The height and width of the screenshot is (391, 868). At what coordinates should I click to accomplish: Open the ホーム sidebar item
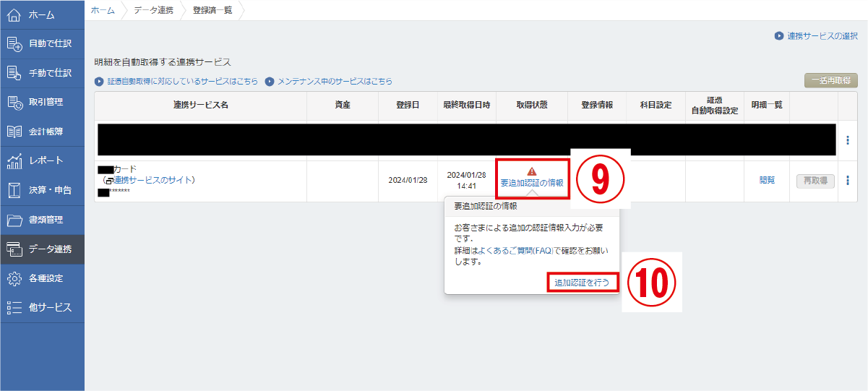tap(42, 14)
